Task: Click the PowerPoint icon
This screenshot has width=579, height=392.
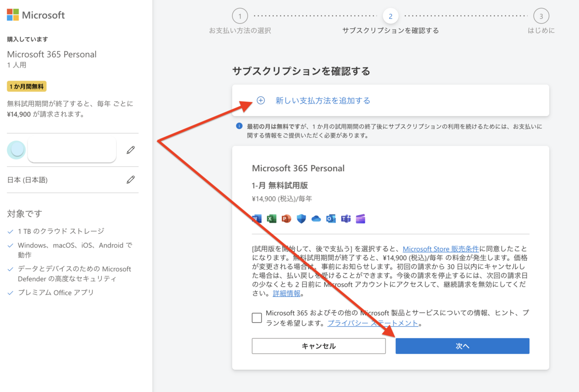Action: pos(286,218)
